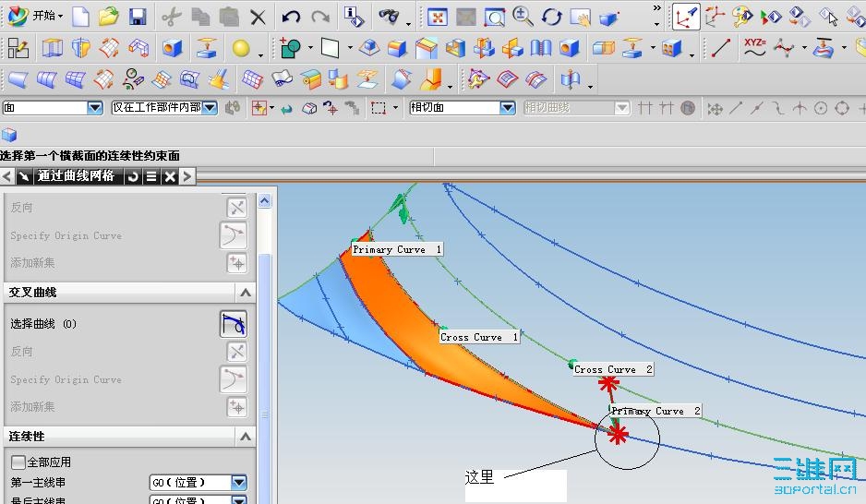Click the Cross Curve 2 label
The image size is (866, 504).
[x=613, y=369]
